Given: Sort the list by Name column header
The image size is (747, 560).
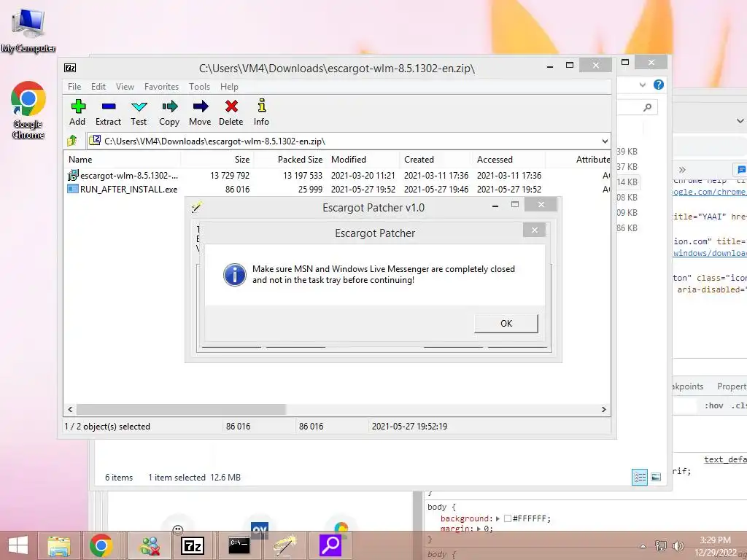Looking at the screenshot, I should 122,160.
